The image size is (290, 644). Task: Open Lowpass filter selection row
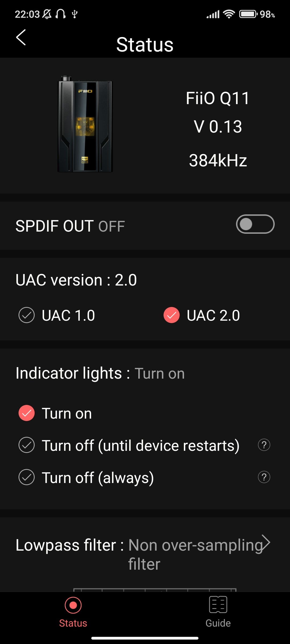145,554
